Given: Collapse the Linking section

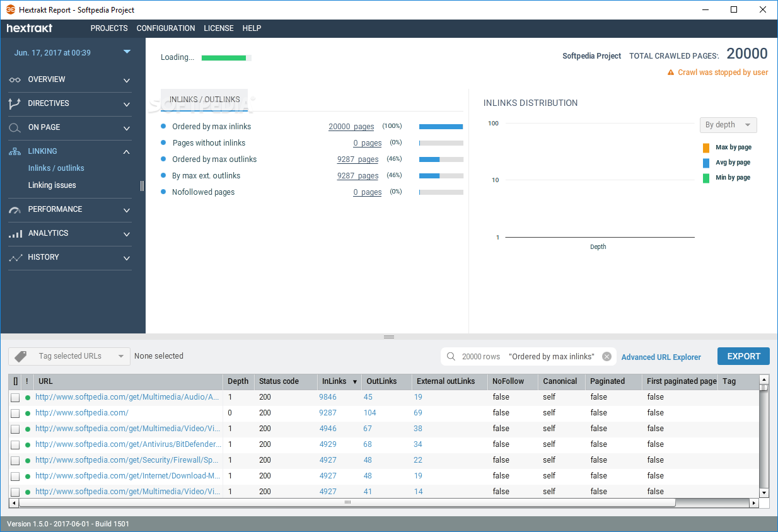Looking at the screenshot, I should tap(127, 152).
